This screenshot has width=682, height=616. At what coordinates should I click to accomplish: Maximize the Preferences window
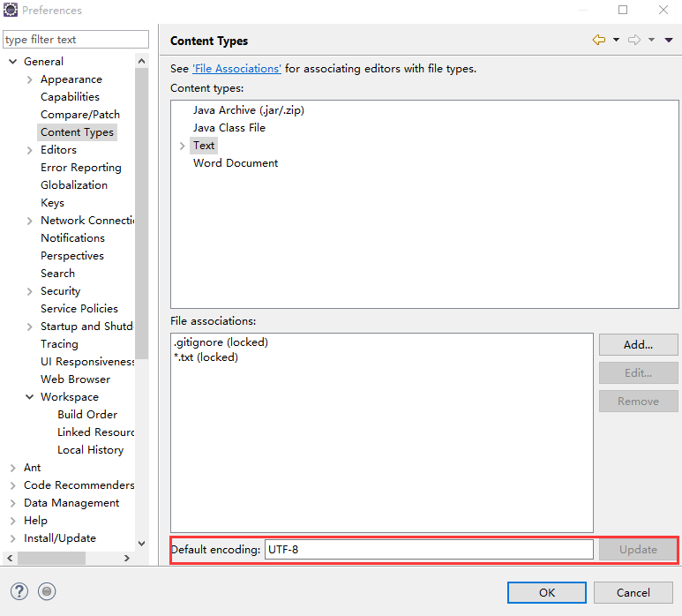(623, 10)
